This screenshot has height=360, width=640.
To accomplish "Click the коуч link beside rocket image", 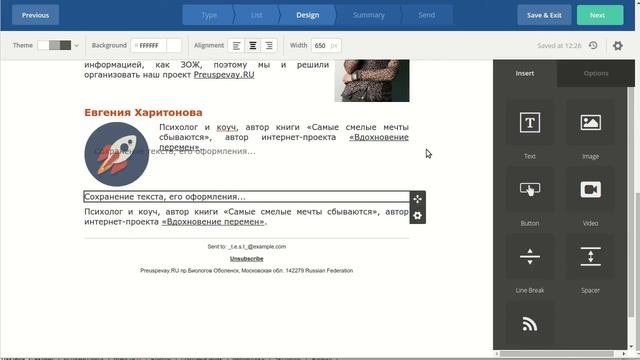I will click(226, 127).
